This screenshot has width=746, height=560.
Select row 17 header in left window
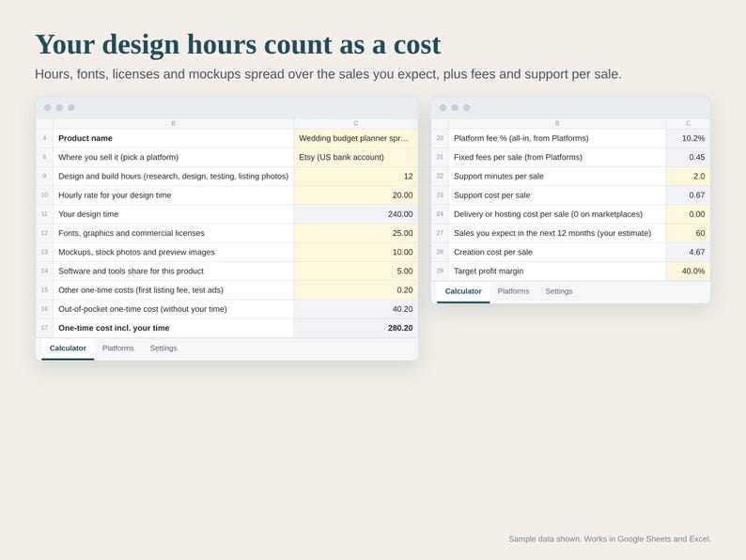45,328
